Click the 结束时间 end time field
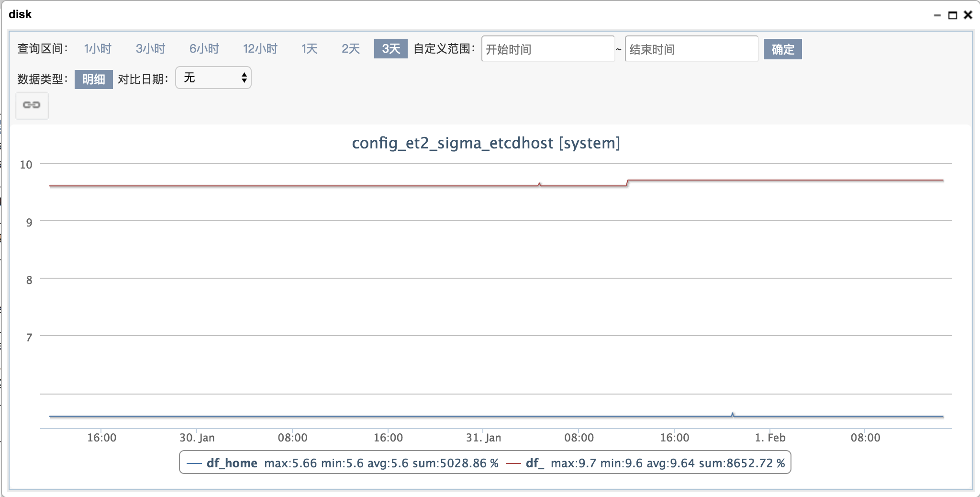The image size is (980, 497). tap(691, 49)
